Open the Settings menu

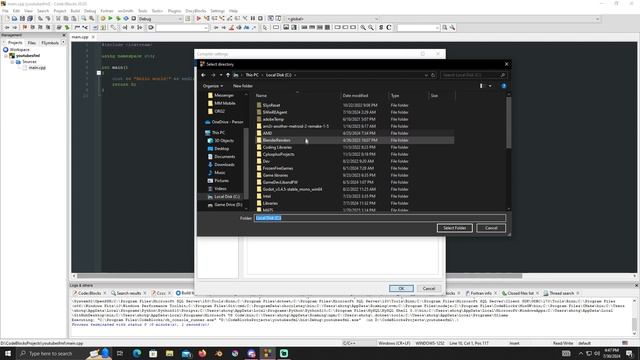(x=218, y=11)
